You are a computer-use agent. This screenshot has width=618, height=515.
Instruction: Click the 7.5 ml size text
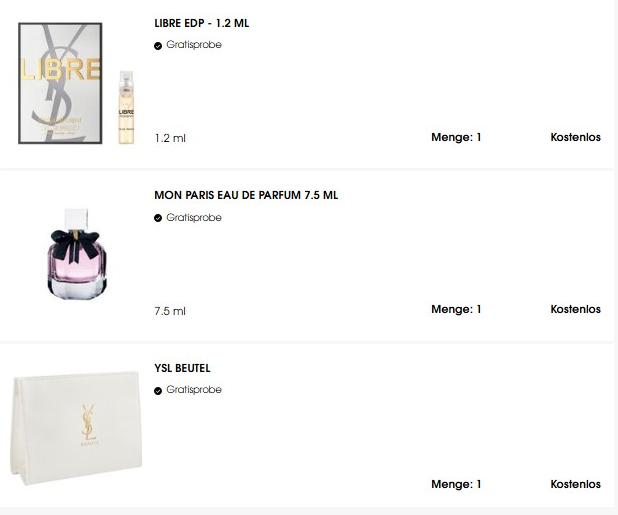[x=170, y=311]
